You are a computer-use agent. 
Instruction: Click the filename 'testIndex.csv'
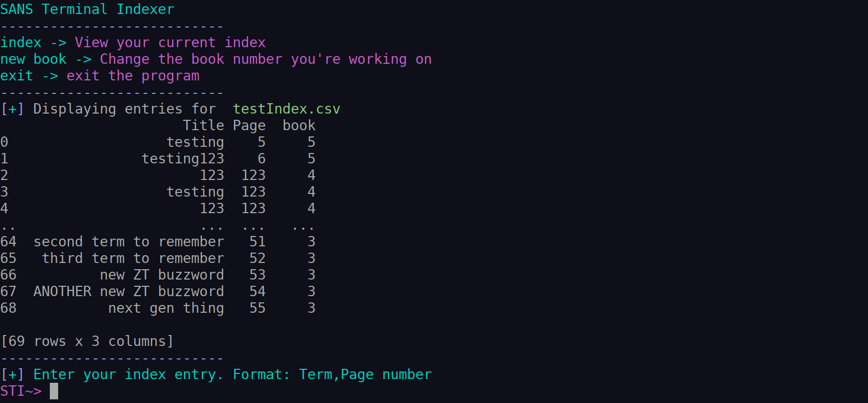coord(287,109)
